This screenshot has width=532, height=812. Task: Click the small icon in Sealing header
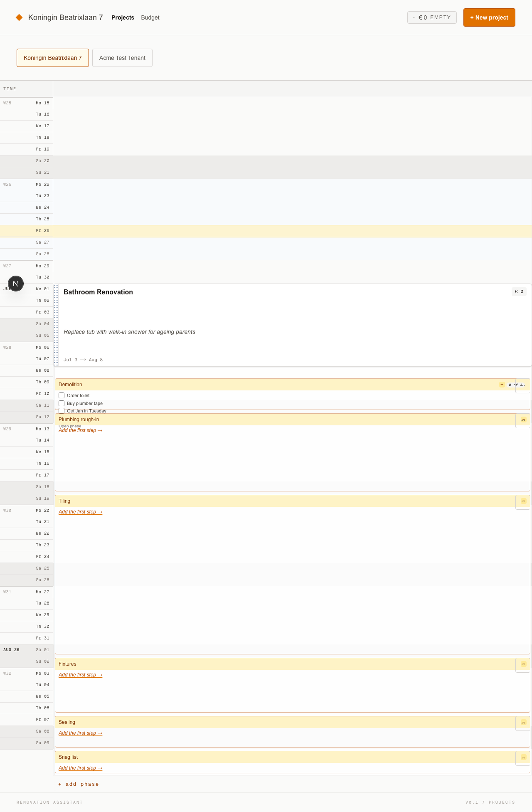(x=523, y=722)
